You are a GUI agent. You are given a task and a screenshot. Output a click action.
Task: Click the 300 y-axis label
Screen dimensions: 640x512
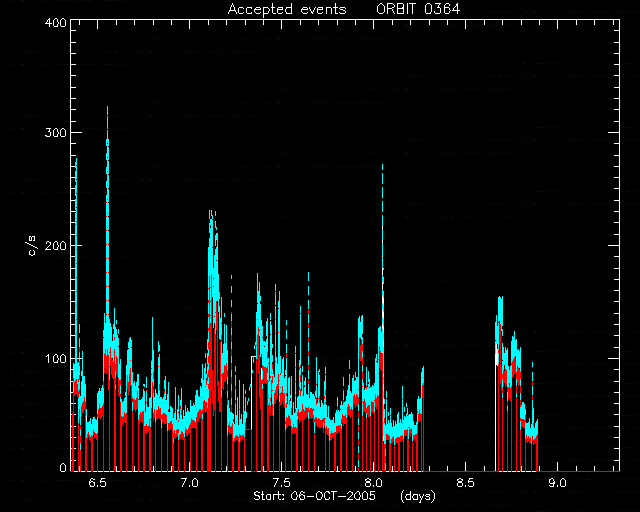coord(56,133)
